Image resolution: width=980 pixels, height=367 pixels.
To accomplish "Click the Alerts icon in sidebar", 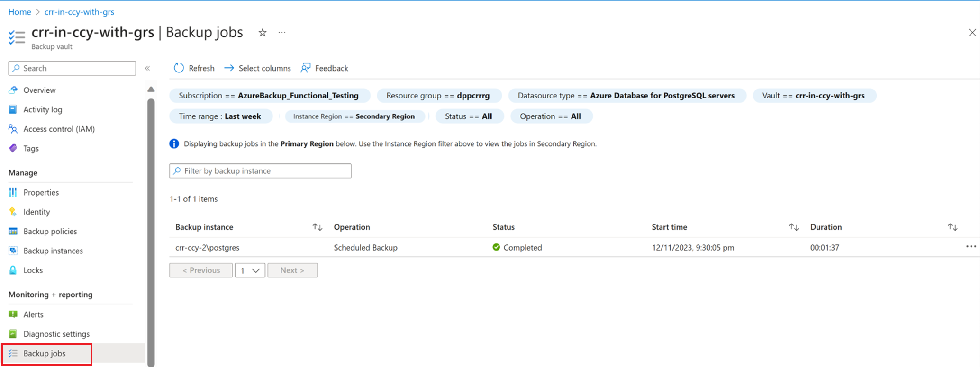I will (x=13, y=314).
